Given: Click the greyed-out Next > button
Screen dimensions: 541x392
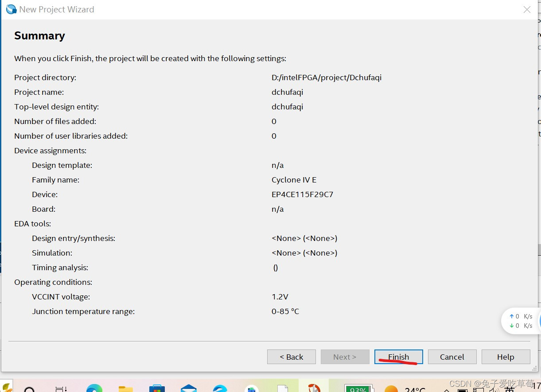Looking at the screenshot, I should 345,357.
